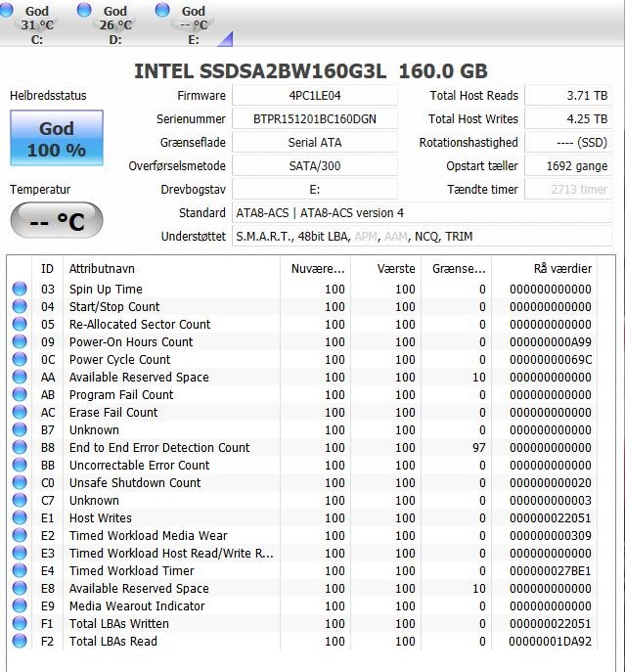Click the Opstart tæller value 1692 gange
625x672 pixels.
[x=568, y=166]
